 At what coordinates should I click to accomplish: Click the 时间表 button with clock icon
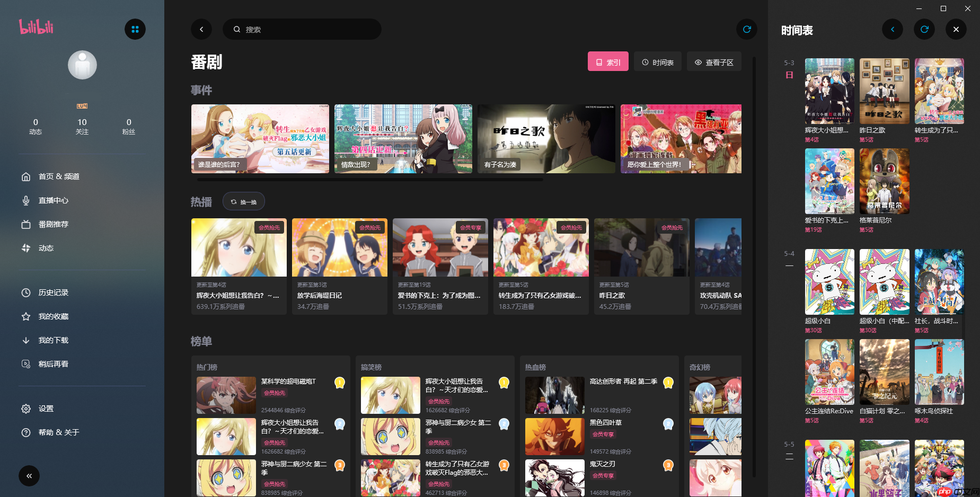pos(658,62)
